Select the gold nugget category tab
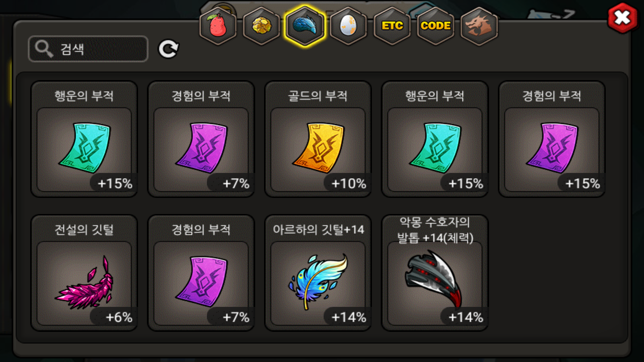Viewport: 644px width, 362px height. pos(262,26)
